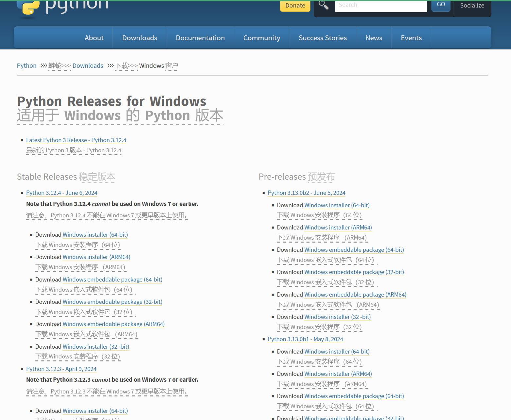Open Python 3.12.4 June 6 release link
Viewport: 511px width, 420px height.
click(62, 193)
